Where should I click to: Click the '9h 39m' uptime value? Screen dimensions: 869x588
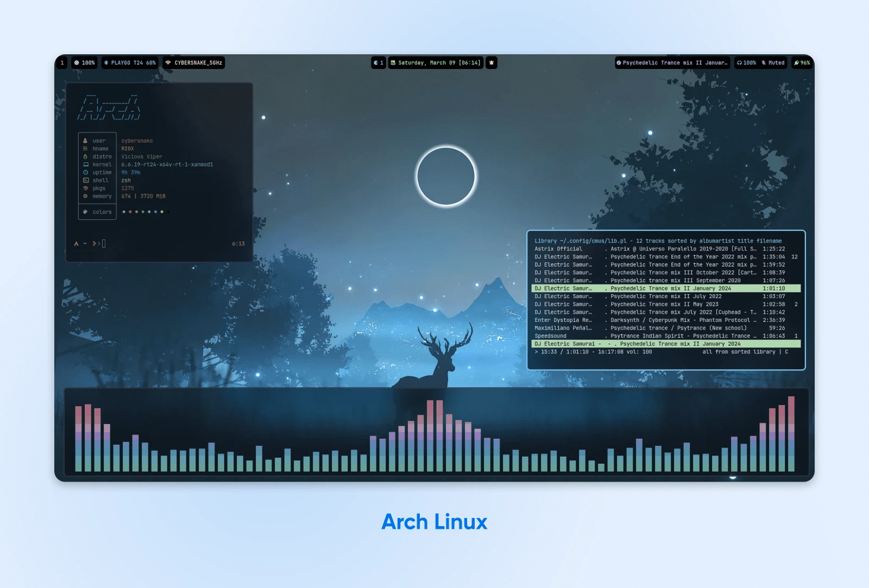pos(131,172)
